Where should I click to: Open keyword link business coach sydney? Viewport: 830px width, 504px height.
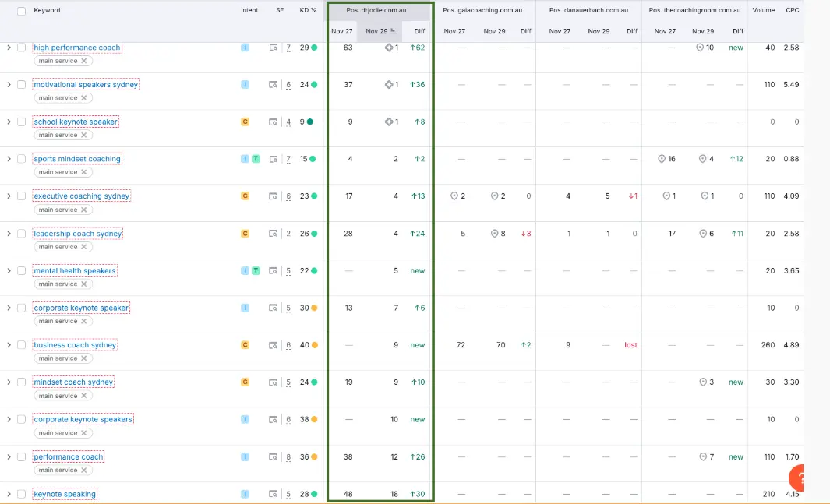(x=75, y=345)
